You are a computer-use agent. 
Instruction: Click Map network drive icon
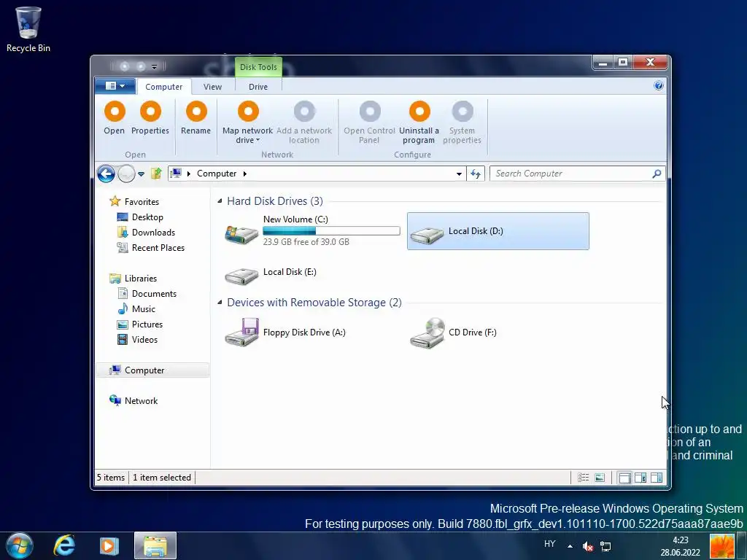point(248,112)
